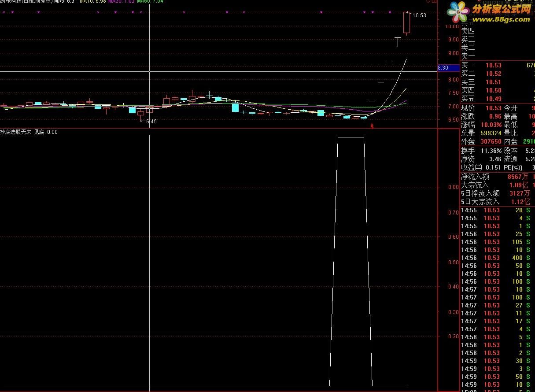Select the 买二 bid price 10.52

[x=493, y=74]
